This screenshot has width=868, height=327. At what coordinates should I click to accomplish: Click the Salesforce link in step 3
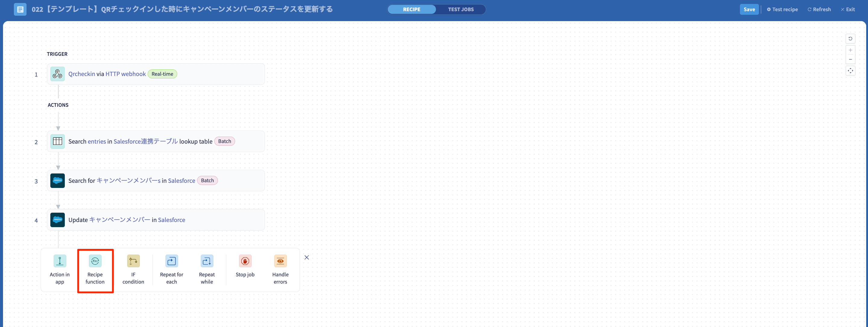[182, 180]
